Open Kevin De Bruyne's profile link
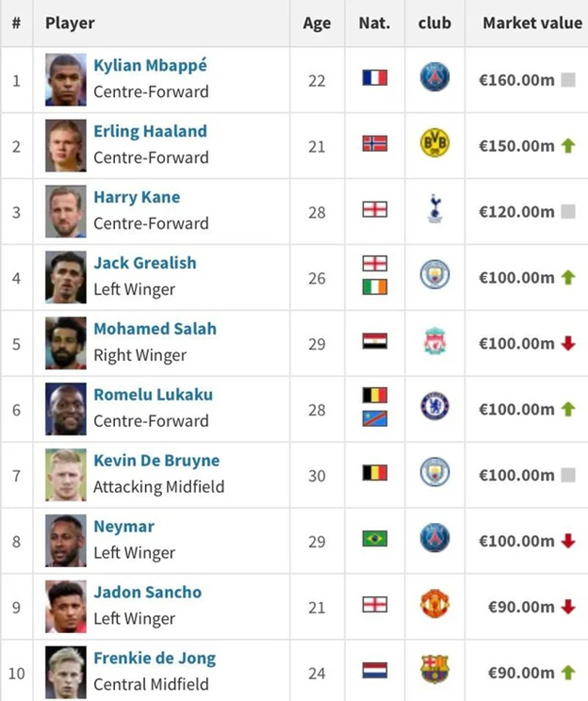588x701 pixels. 156,461
